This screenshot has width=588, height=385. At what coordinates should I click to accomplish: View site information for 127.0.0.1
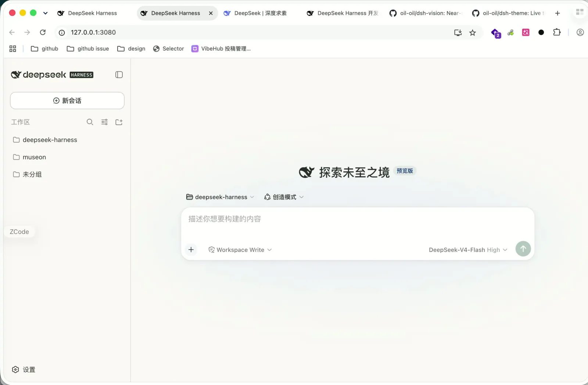pyautogui.click(x=62, y=33)
